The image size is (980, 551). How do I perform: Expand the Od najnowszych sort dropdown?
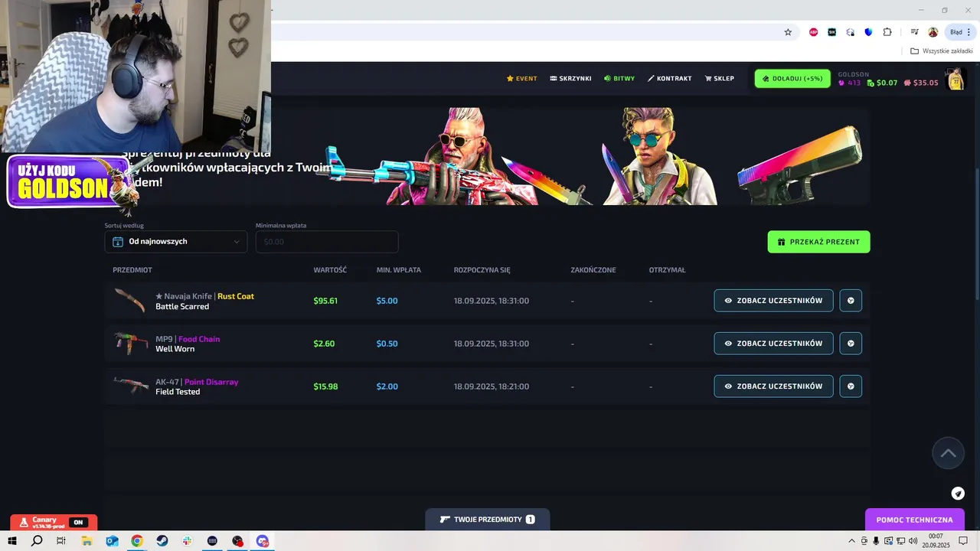point(176,242)
